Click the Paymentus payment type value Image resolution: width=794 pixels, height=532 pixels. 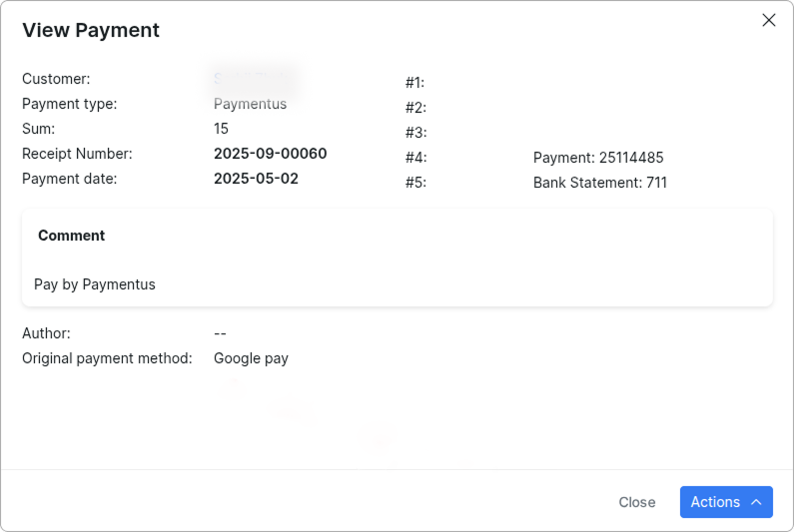click(250, 104)
